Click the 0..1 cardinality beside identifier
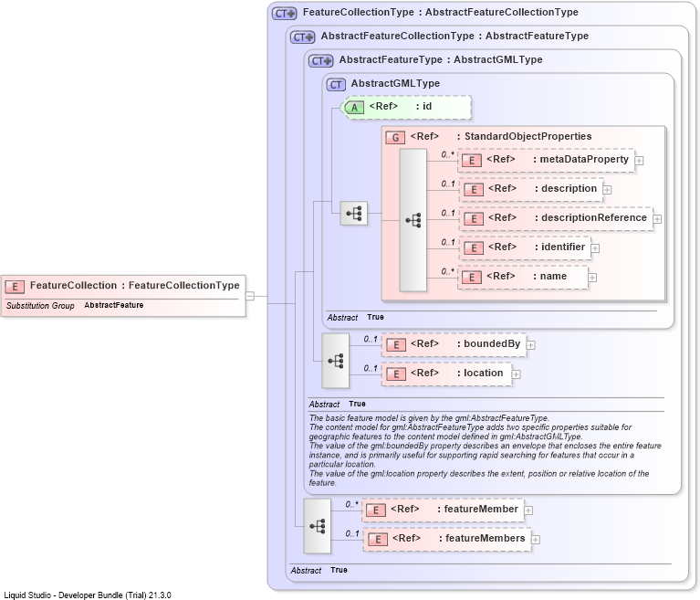This screenshot has height=600, width=700. point(448,242)
